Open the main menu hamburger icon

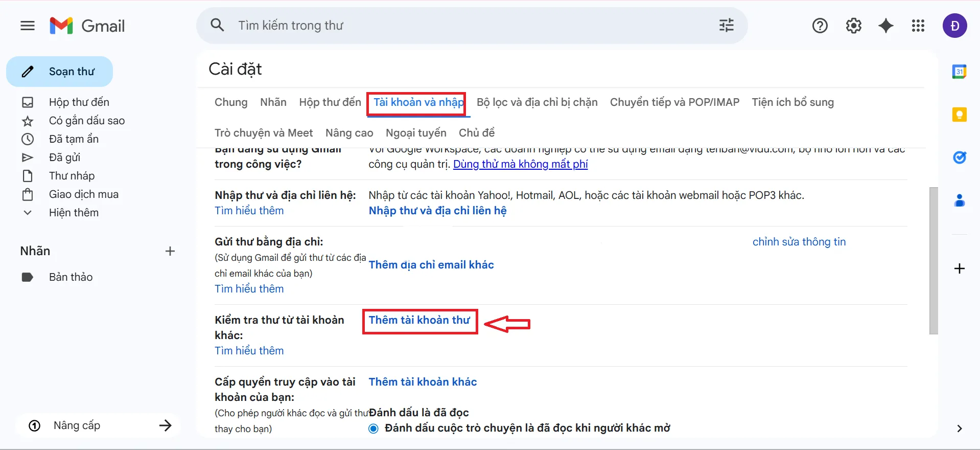(x=28, y=26)
